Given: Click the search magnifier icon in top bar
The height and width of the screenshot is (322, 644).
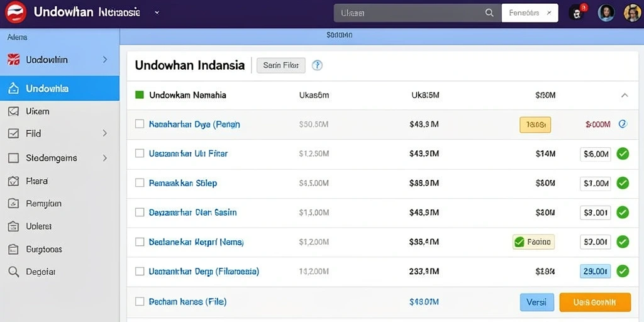Looking at the screenshot, I should 489,13.
